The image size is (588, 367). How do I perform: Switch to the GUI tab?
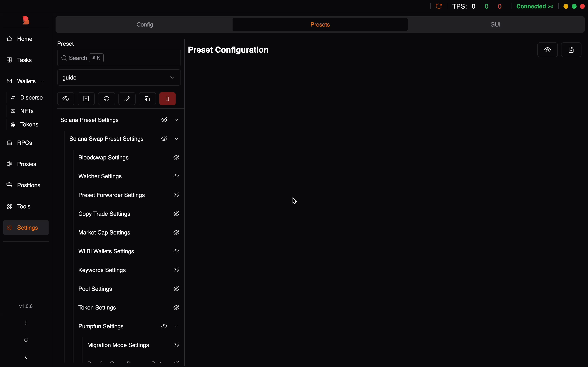pos(496,24)
